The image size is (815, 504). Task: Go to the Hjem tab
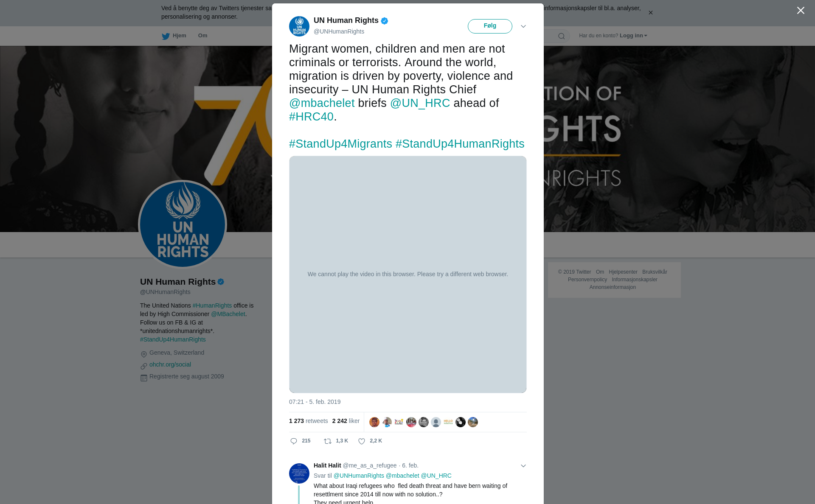point(174,36)
